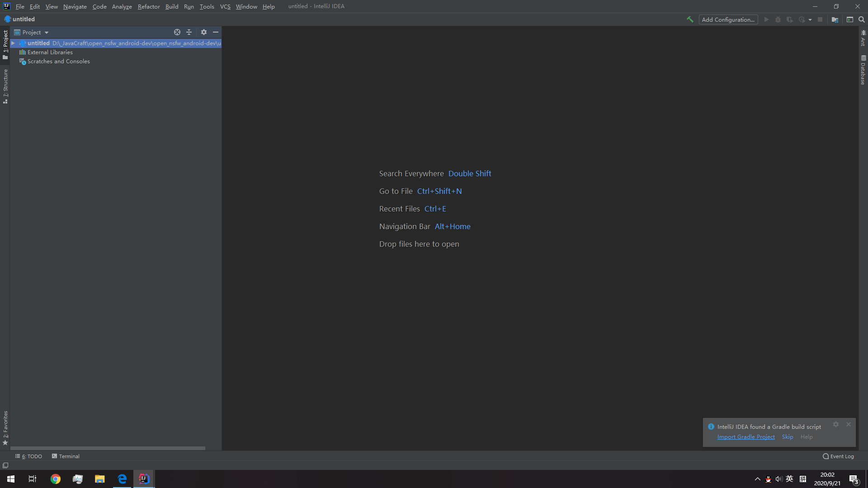Click the locate/scroll-from-source target icon
Image resolution: width=868 pixels, height=488 pixels.
pyautogui.click(x=177, y=32)
